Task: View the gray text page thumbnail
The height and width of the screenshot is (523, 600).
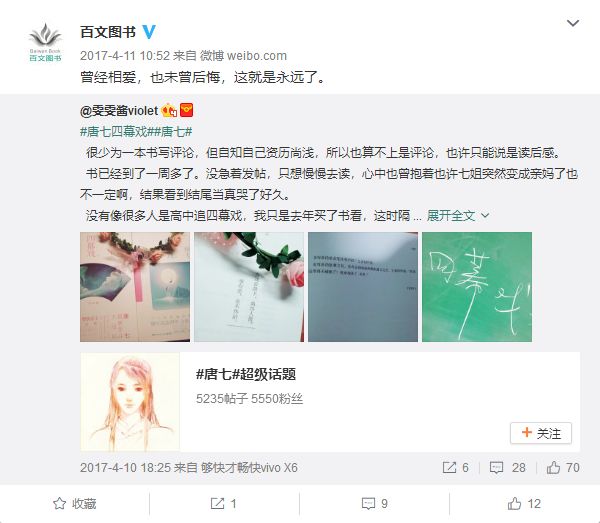Action: (x=363, y=287)
